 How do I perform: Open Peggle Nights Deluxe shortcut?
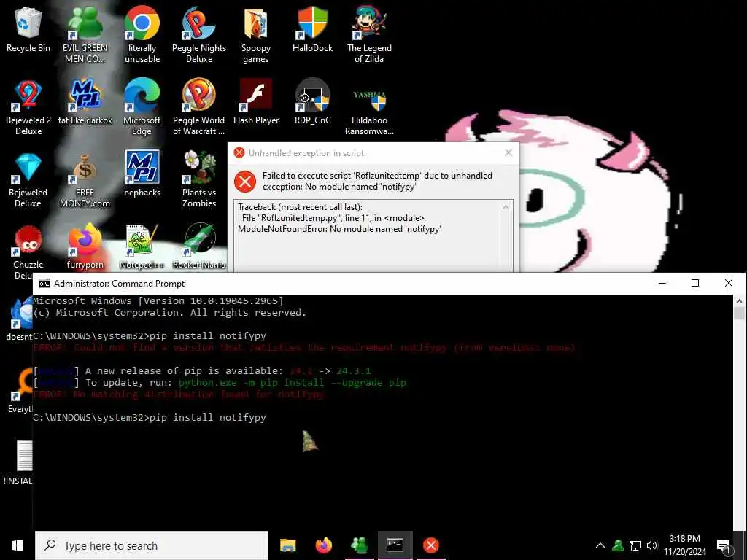[199, 34]
